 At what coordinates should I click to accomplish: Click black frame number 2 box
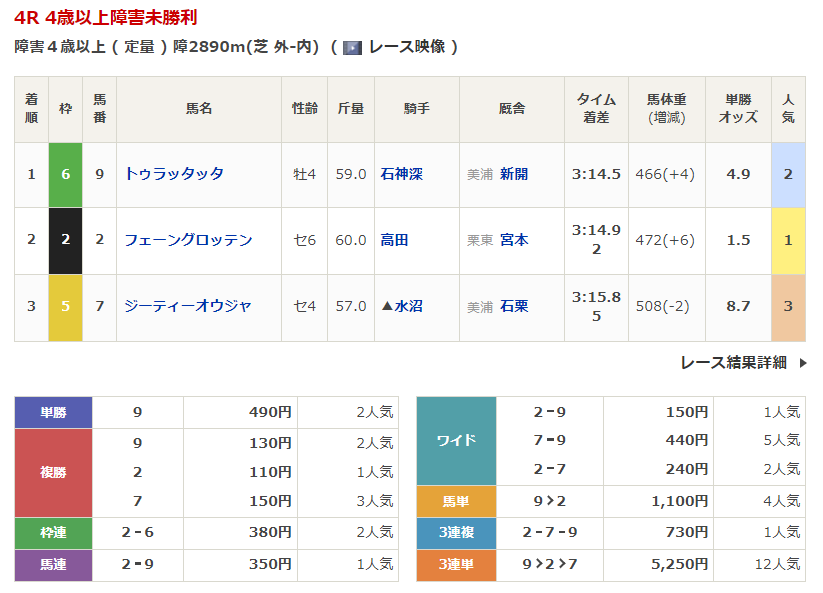click(66, 240)
